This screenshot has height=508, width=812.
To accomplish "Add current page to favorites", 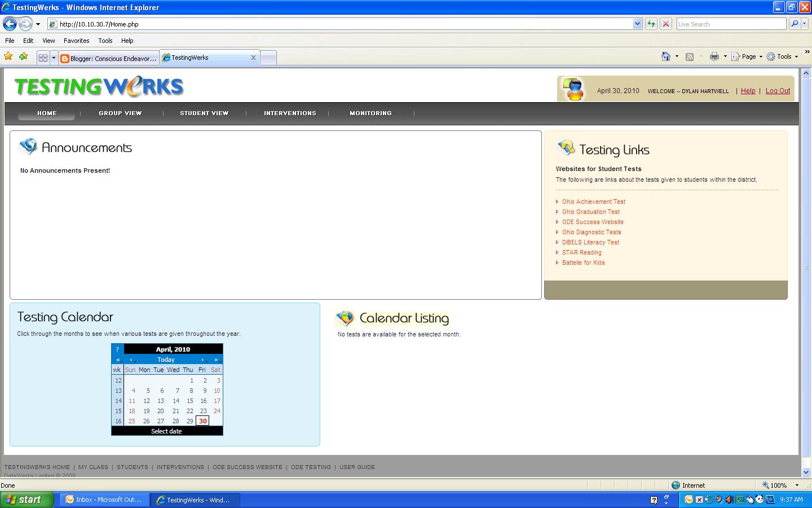I will click(x=23, y=56).
